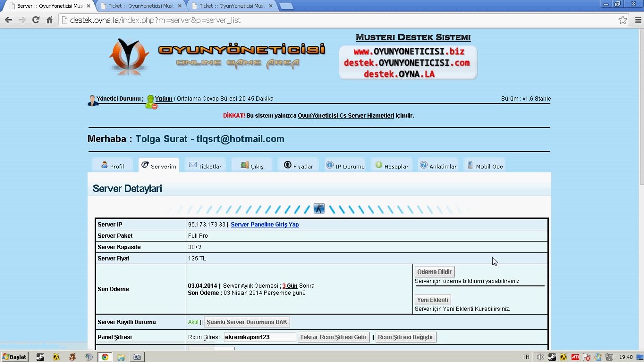Bookmark this page with the star icon
Image resolution: width=644 pixels, height=362 pixels.
[x=623, y=20]
